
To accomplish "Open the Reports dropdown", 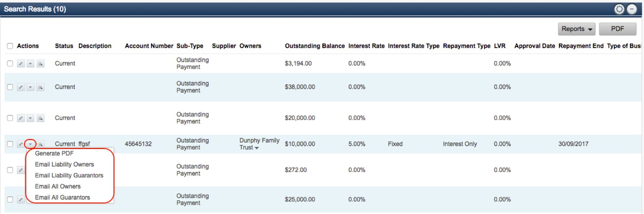I will click(x=577, y=29).
